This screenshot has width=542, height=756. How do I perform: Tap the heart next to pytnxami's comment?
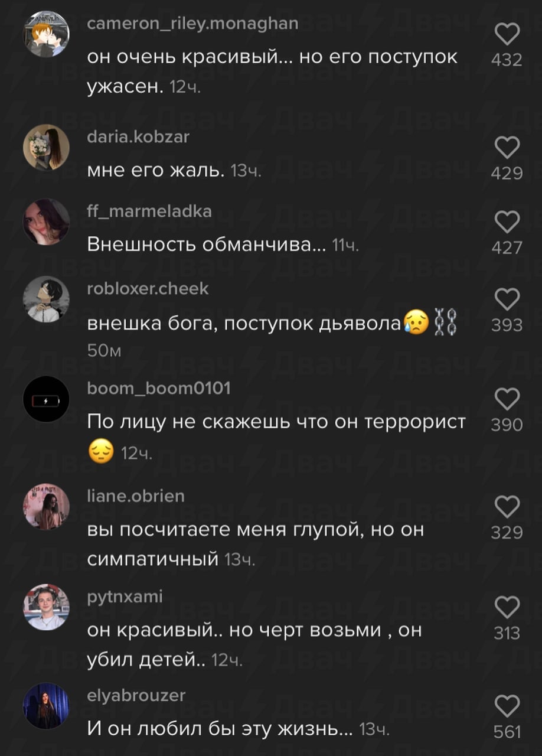click(507, 608)
